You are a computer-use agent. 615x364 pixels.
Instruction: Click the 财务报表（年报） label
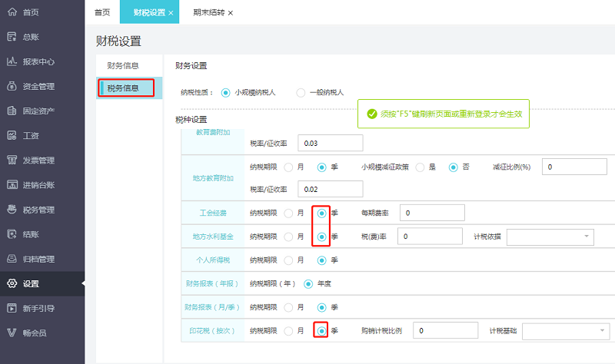point(212,283)
